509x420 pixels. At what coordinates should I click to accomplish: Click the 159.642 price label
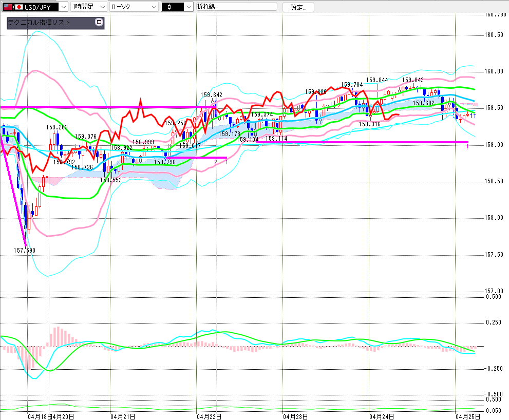tap(211, 95)
